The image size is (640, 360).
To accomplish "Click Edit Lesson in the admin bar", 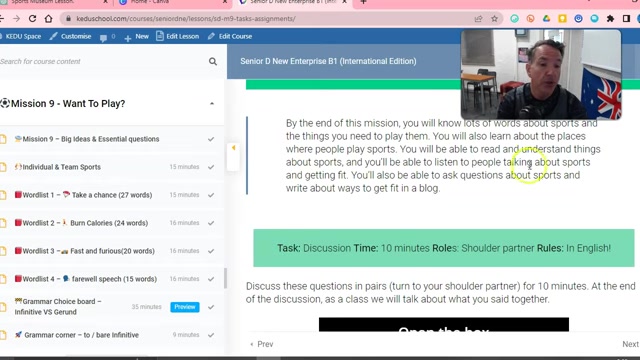I will point(178,36).
